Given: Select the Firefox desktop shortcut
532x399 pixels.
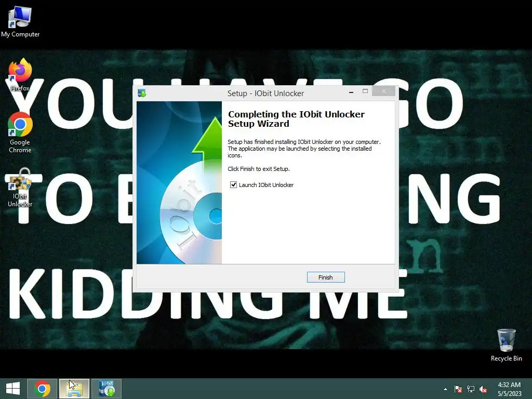Looking at the screenshot, I should click(x=20, y=75).
